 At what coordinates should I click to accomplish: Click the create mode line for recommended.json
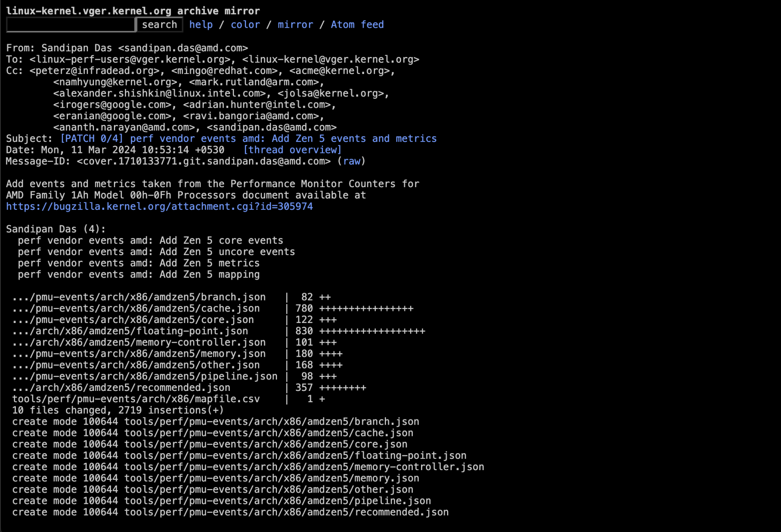pyautogui.click(x=230, y=512)
